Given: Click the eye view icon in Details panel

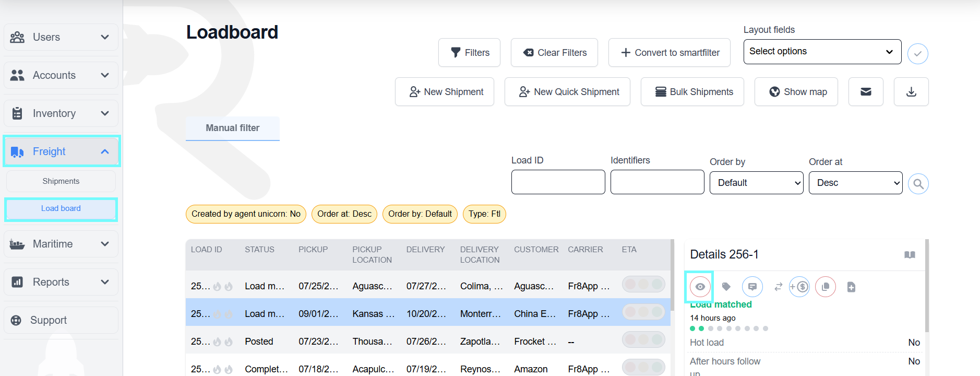Looking at the screenshot, I should [x=700, y=287].
